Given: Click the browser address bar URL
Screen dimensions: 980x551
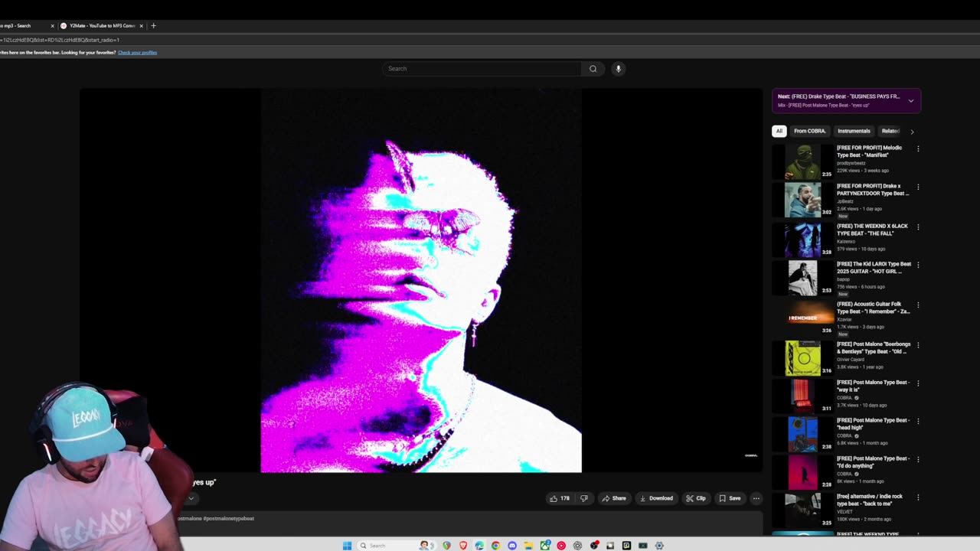Looking at the screenshot, I should point(60,40).
